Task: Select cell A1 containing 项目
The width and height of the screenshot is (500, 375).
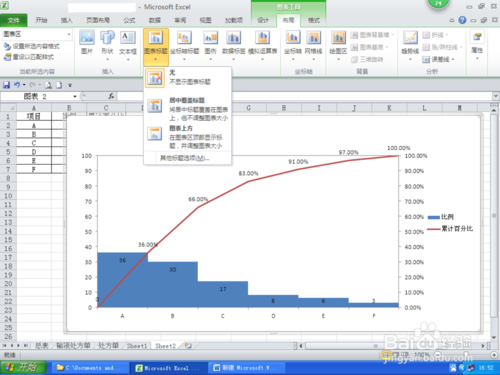Action: coord(34,116)
